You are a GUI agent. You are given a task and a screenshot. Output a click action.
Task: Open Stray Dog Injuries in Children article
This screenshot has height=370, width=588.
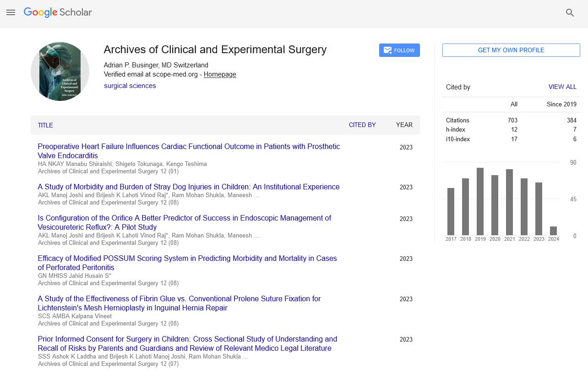pyautogui.click(x=189, y=187)
